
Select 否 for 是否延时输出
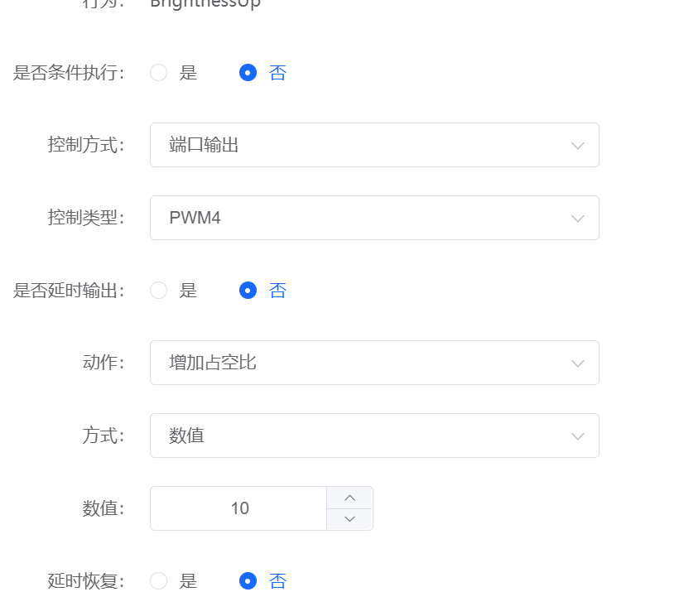[248, 291]
